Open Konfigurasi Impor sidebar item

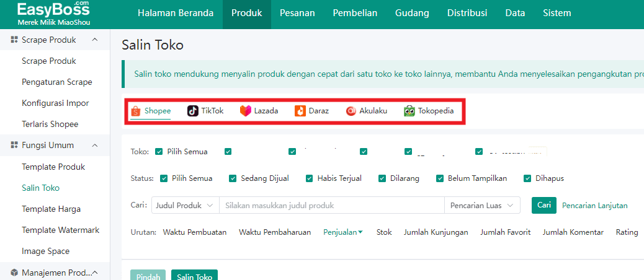(55, 103)
